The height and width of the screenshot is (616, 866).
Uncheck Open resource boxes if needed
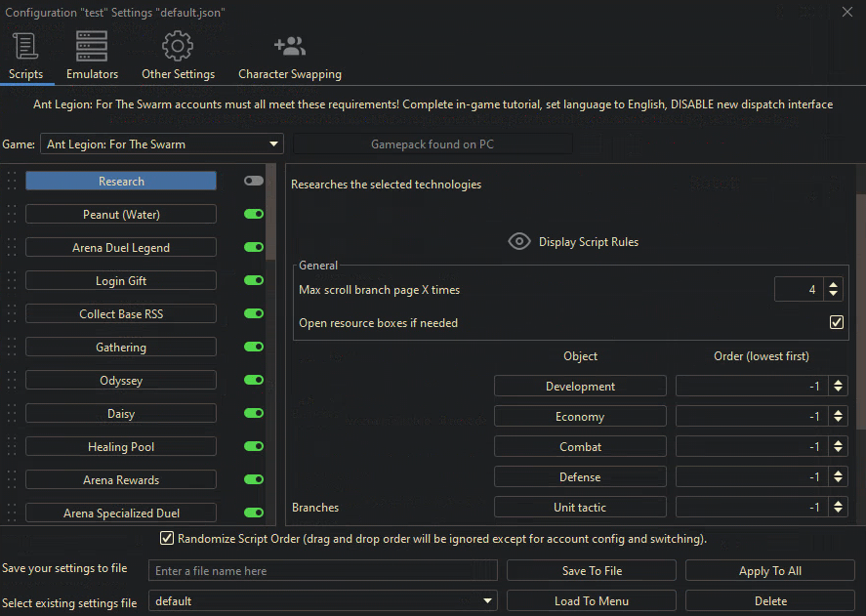(x=836, y=322)
